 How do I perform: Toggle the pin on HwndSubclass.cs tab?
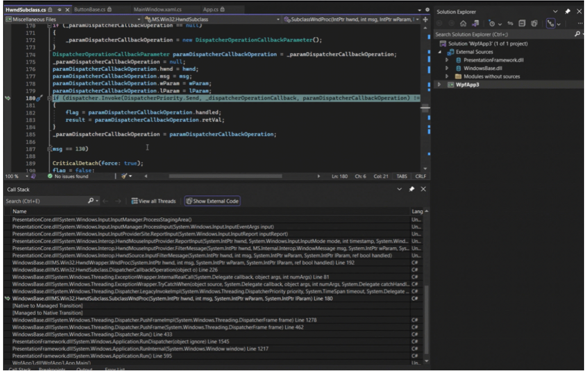coord(59,9)
